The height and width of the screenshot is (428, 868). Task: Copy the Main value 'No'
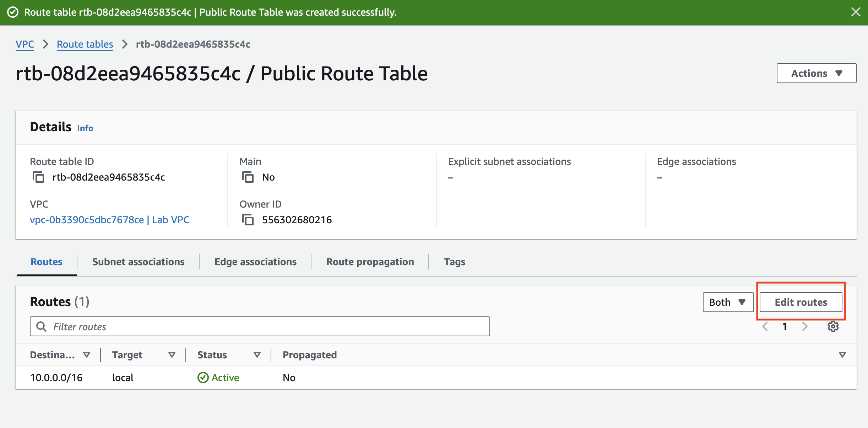pos(248,177)
